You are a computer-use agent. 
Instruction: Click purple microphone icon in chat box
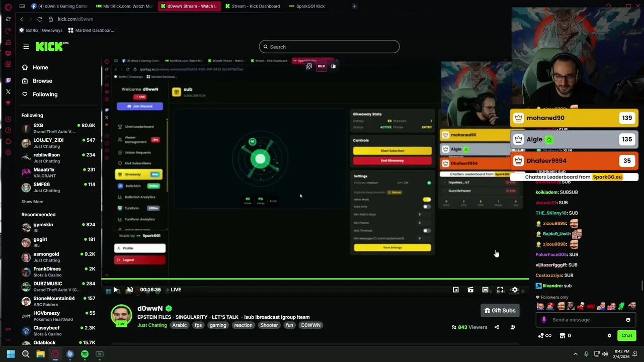[x=544, y=320]
